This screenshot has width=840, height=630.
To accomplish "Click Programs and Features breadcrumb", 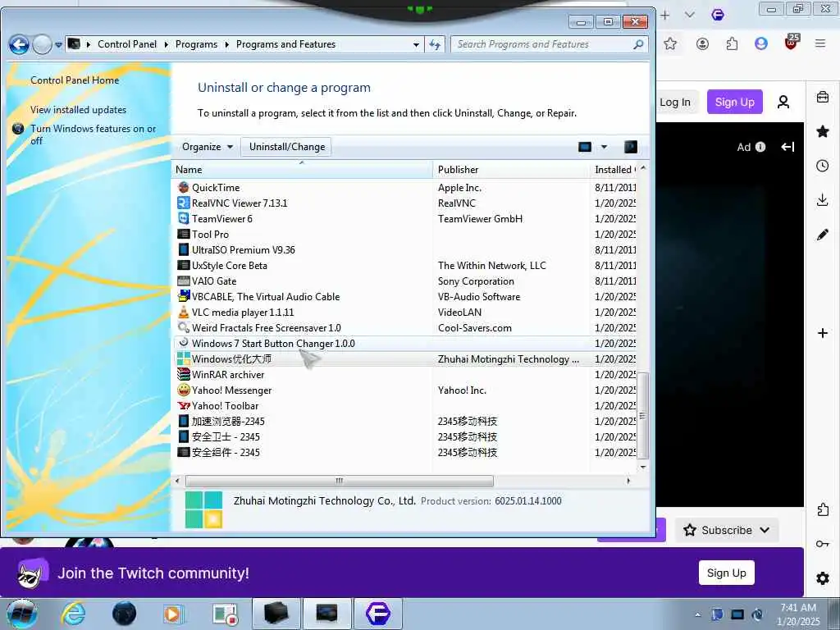I will tap(285, 44).
